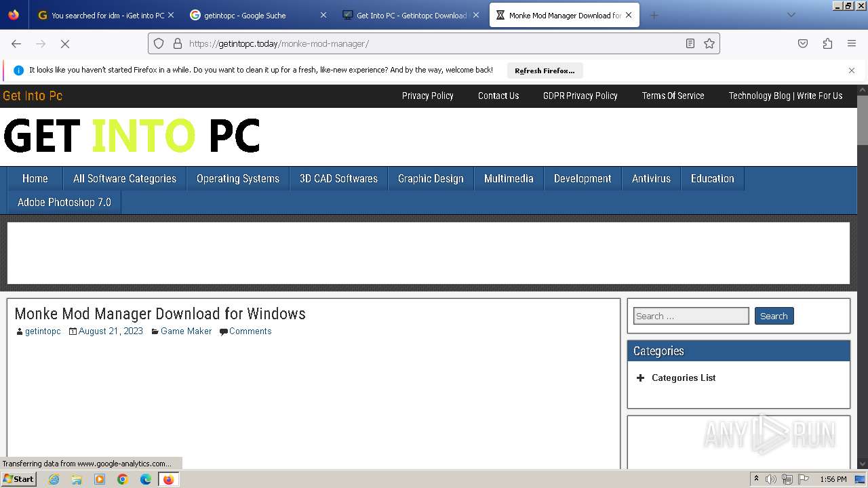Switch to 'Get Into PC - Getintopc Download' tab

412,15
